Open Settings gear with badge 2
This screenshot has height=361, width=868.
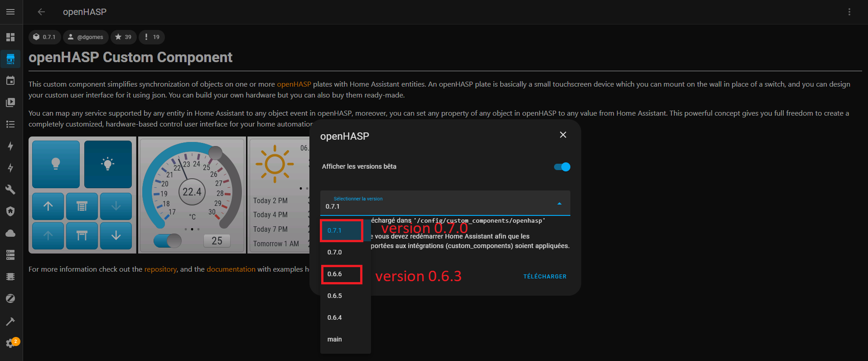[x=10, y=343]
